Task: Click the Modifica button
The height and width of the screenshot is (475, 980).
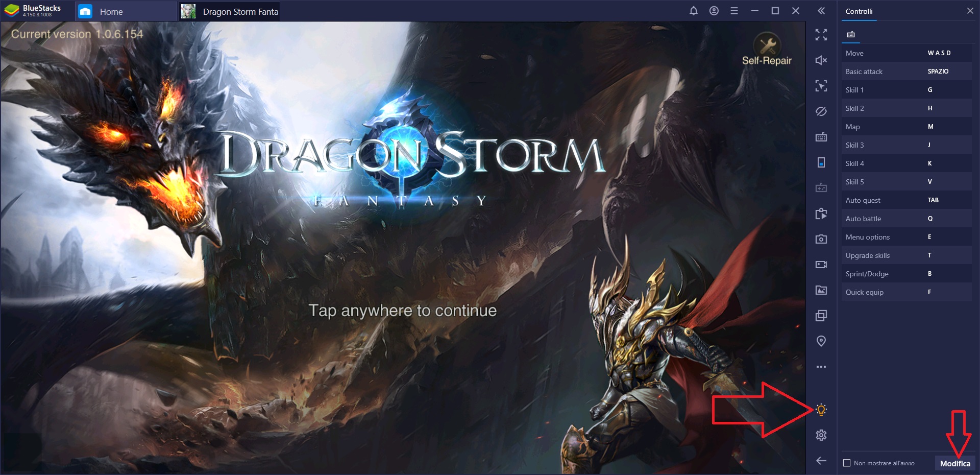Action: [955, 463]
